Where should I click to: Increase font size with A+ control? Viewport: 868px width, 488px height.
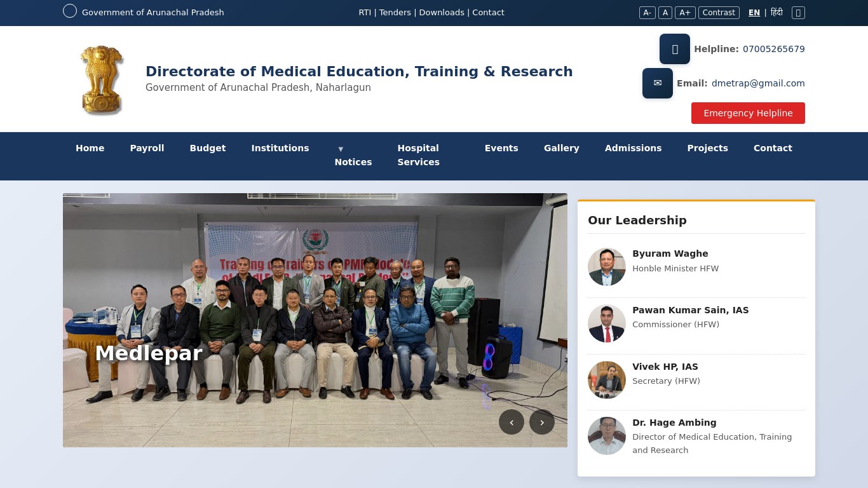click(685, 12)
